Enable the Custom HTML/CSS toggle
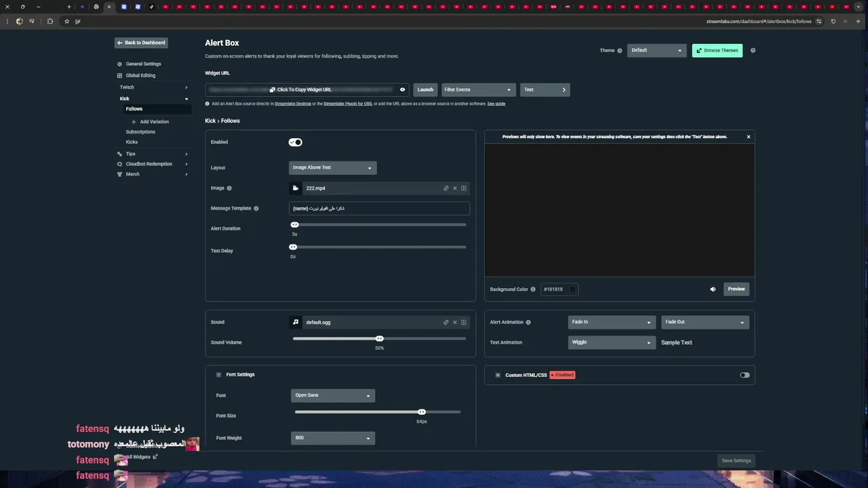Screen dimensions: 868x488 coord(745,375)
